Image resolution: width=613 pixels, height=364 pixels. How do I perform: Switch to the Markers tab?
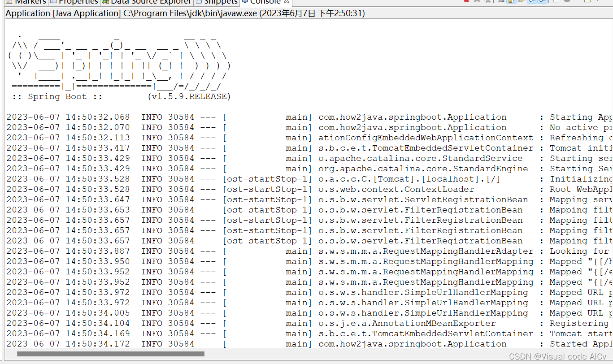28,2
